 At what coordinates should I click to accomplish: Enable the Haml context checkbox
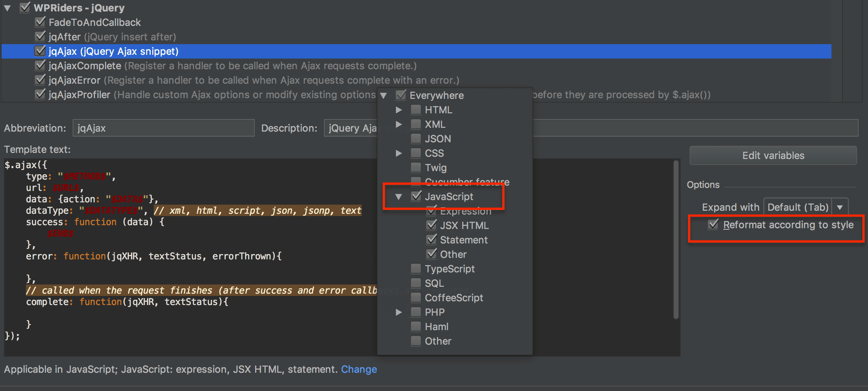coord(416,326)
